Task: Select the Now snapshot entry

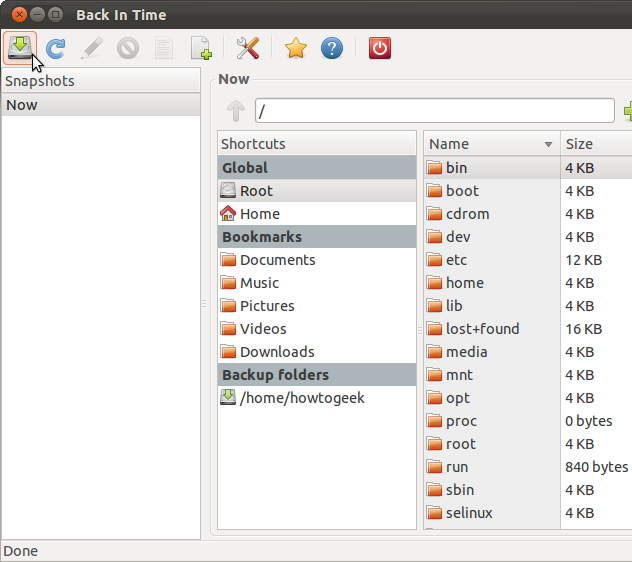Action: tap(100, 105)
